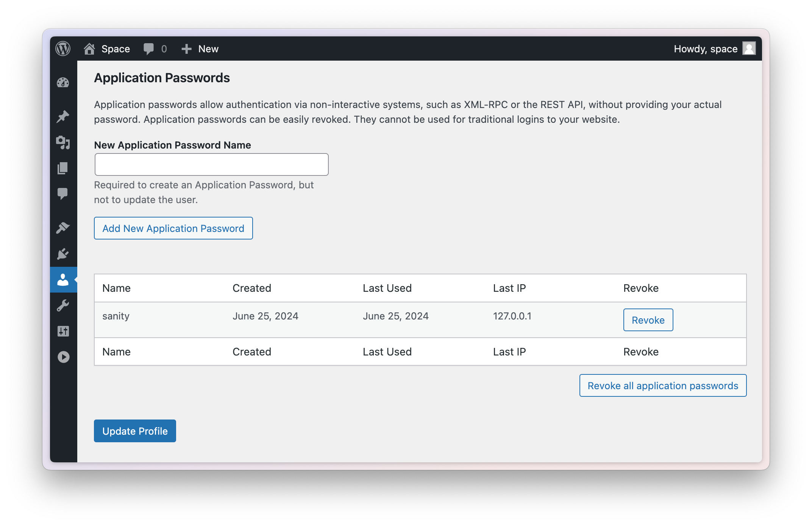Open the Users sidebar icon
Viewport: 812px width, 526px height.
point(63,280)
